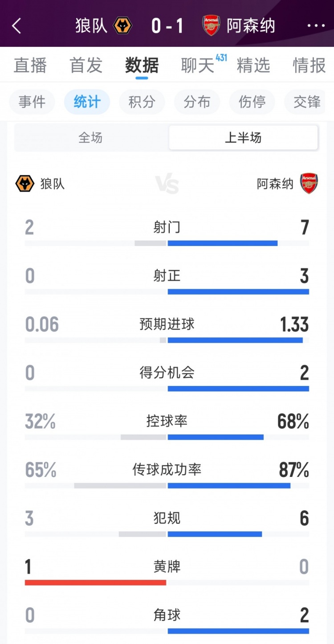Tap the 0 - 1 match score

167,26
